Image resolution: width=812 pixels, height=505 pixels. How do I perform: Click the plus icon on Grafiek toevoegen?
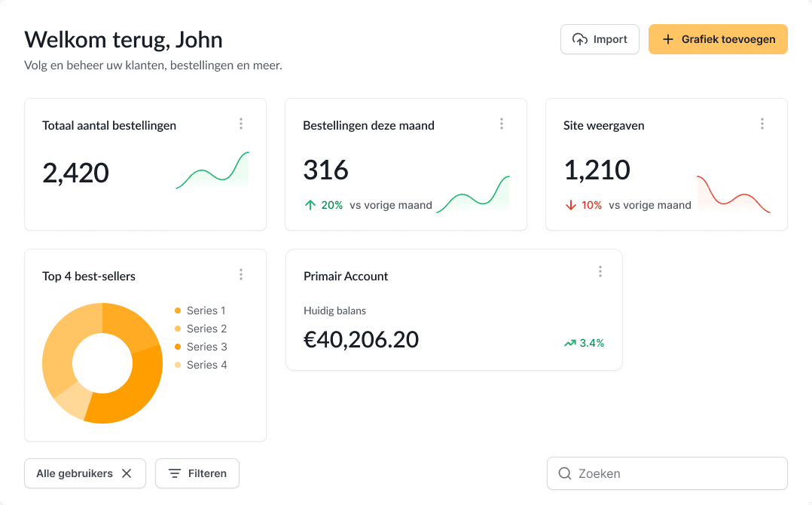667,39
